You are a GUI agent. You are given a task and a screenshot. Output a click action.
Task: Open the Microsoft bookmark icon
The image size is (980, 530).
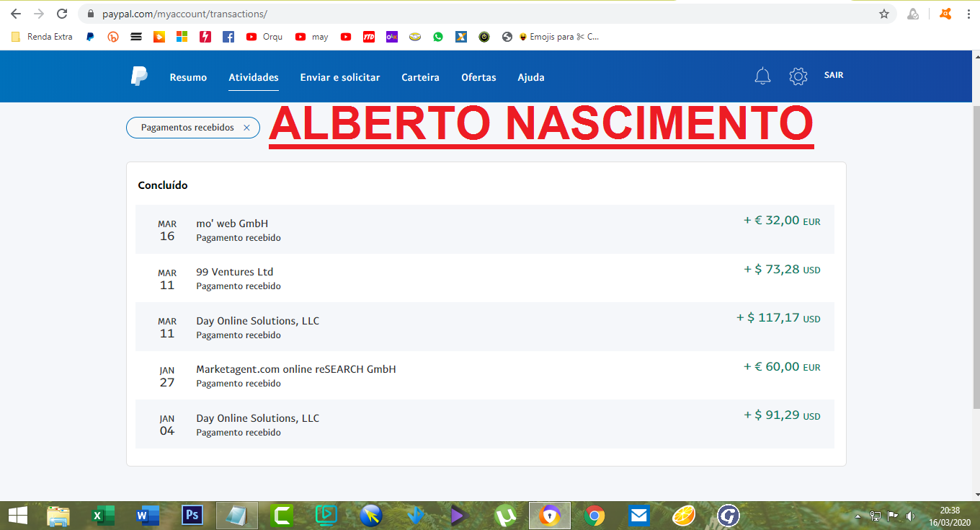point(182,37)
